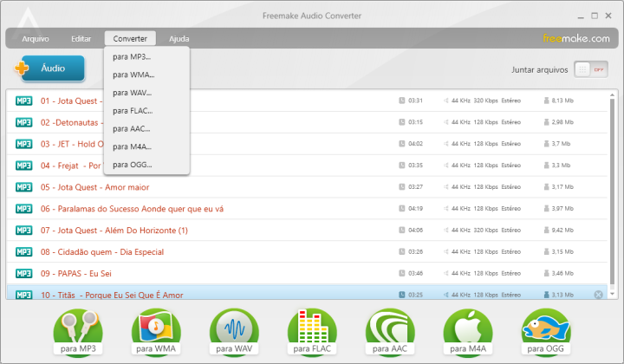624x364 pixels.
Task: Click the 8,13 Mb file size value
Action: coord(562,101)
